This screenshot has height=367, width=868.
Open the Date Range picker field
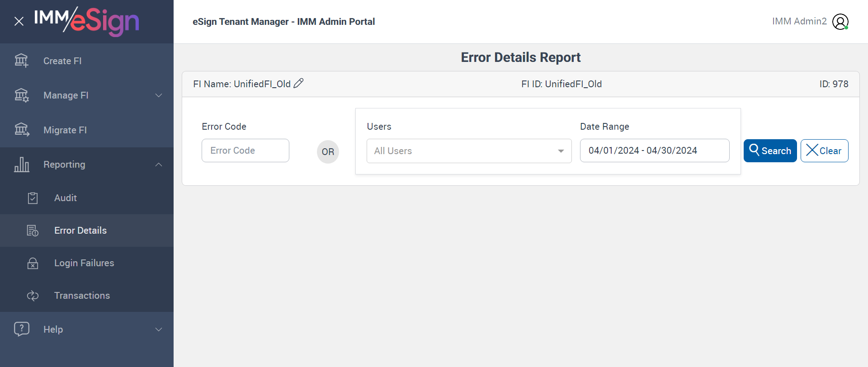[x=654, y=151]
